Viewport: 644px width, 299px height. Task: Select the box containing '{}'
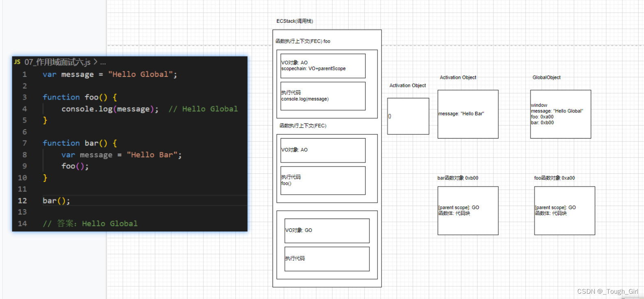(408, 116)
